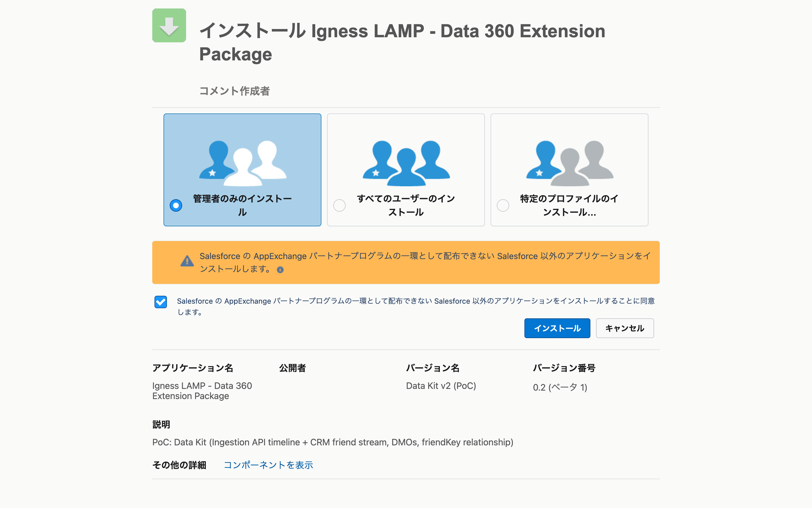812x508 pixels.
Task: Click the agreement text beside the checkbox
Action: (416, 306)
